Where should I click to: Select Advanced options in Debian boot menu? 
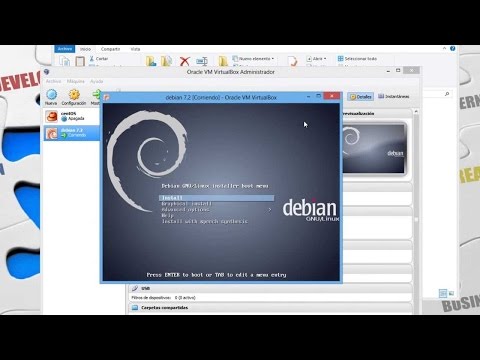185,210
